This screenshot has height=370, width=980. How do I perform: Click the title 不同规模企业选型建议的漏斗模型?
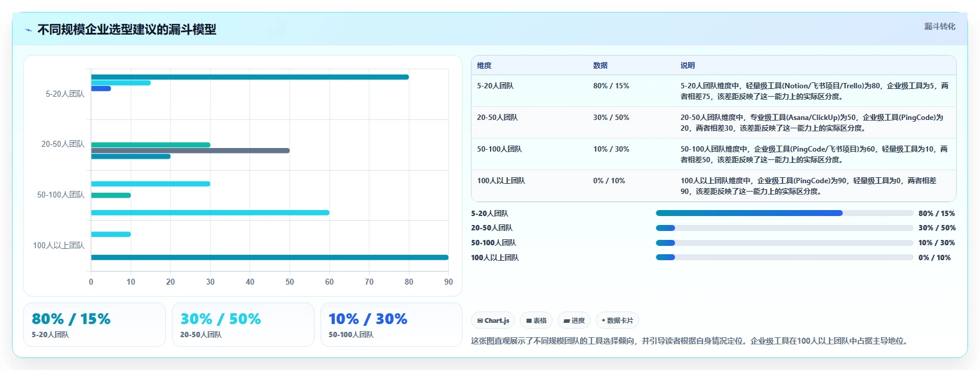[x=127, y=29]
